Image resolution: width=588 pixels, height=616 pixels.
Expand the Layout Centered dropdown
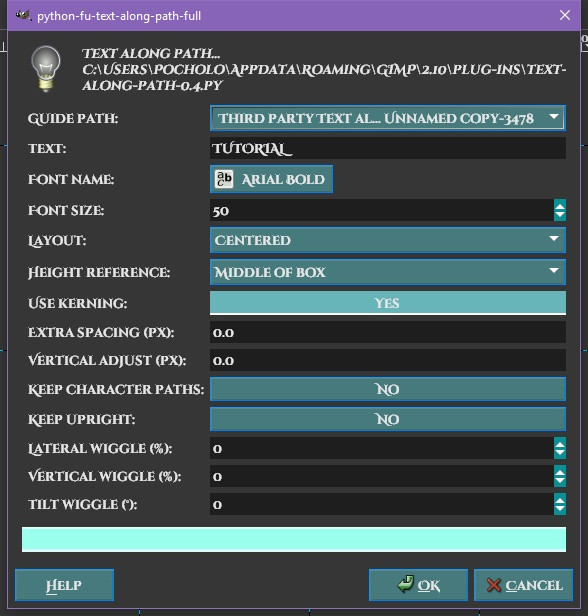(x=388, y=240)
